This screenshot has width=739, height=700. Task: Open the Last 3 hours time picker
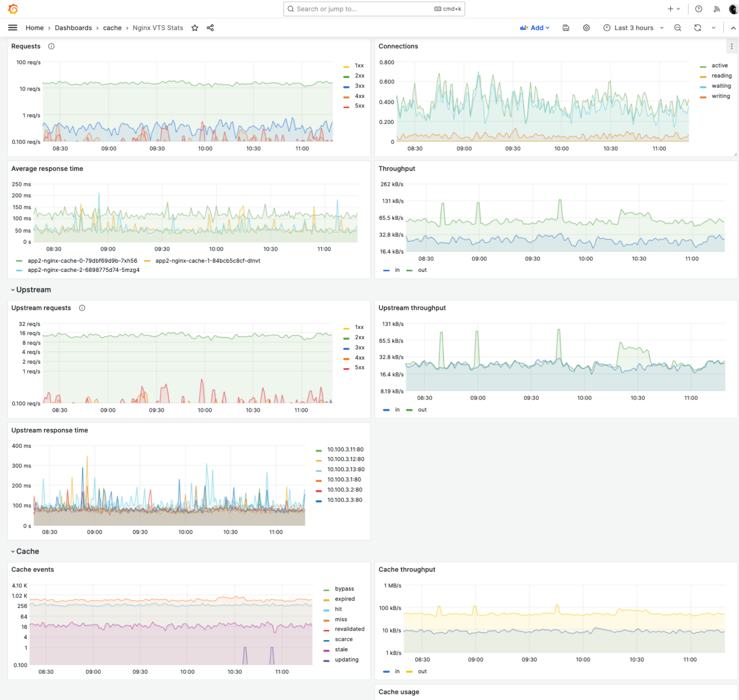click(633, 28)
